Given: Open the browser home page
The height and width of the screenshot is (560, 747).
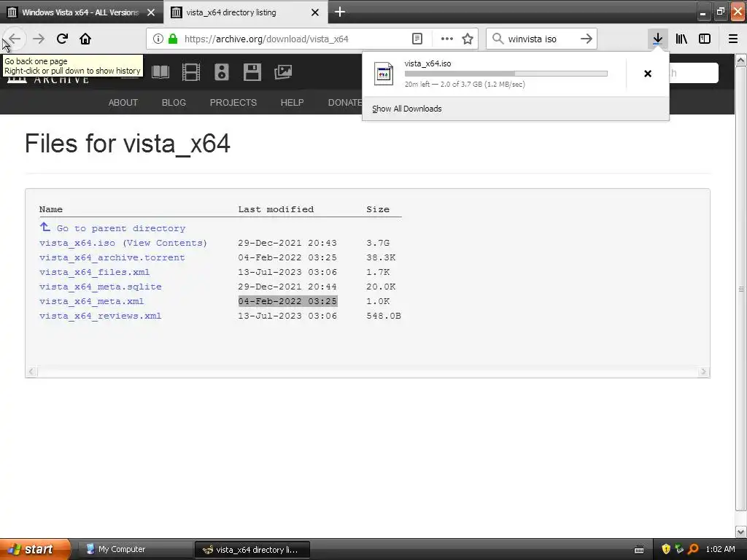Looking at the screenshot, I should tap(85, 39).
